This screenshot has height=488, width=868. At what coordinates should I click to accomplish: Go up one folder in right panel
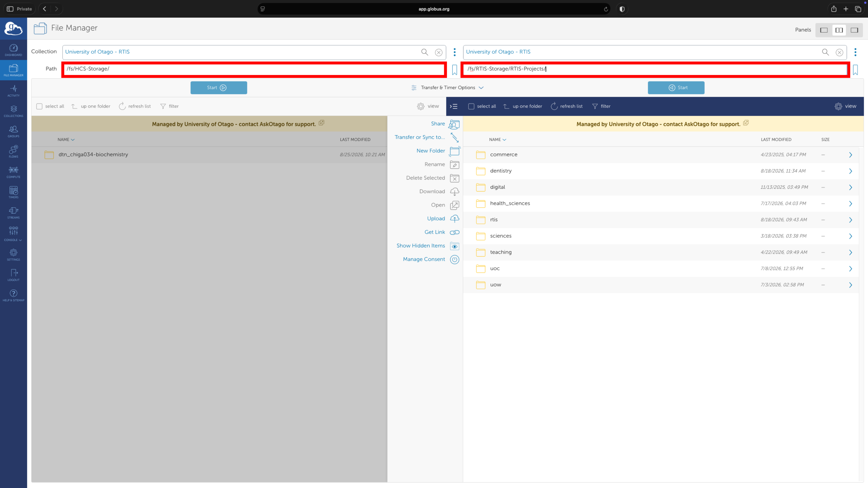[523, 106]
